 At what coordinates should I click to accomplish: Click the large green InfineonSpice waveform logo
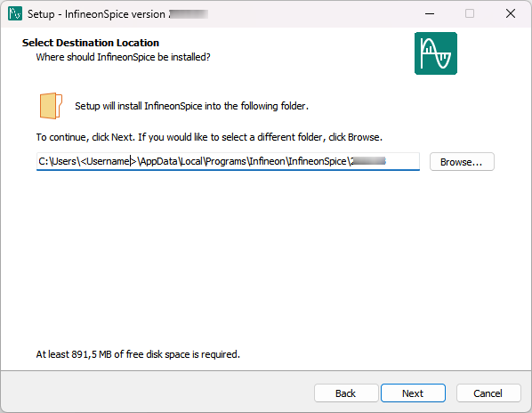click(x=436, y=53)
